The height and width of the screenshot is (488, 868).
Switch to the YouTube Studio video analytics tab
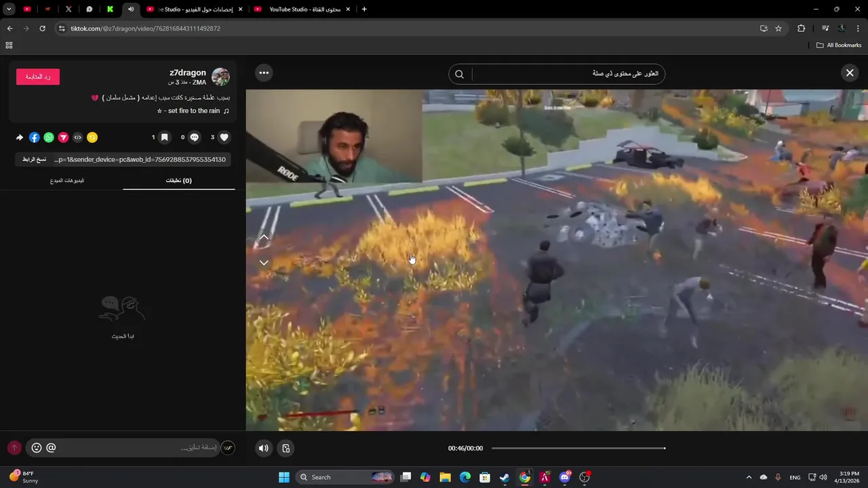pyautogui.click(x=195, y=9)
